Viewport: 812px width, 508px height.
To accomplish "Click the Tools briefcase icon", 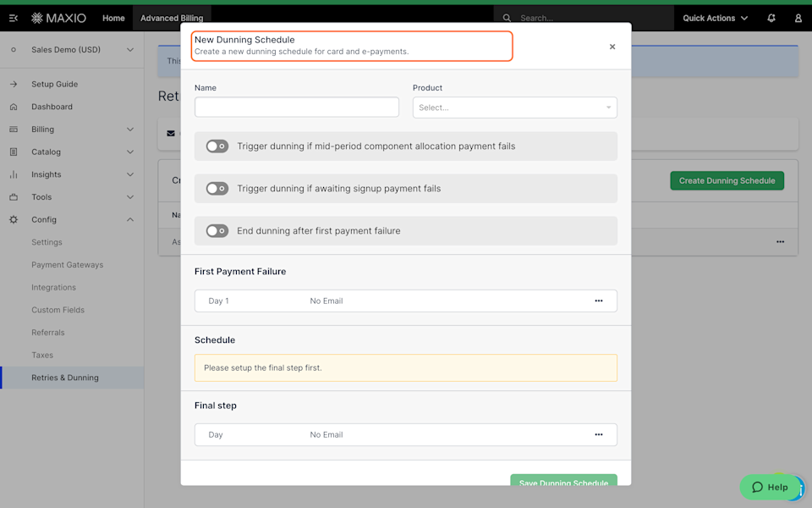I will (14, 197).
